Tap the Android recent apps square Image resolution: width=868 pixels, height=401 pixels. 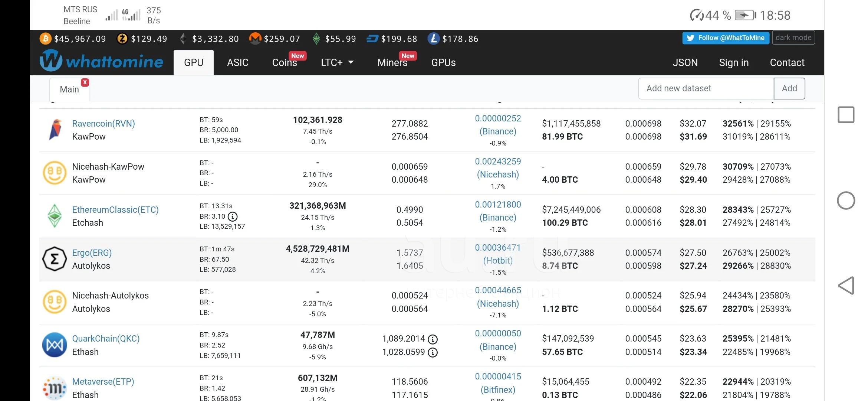pos(846,115)
